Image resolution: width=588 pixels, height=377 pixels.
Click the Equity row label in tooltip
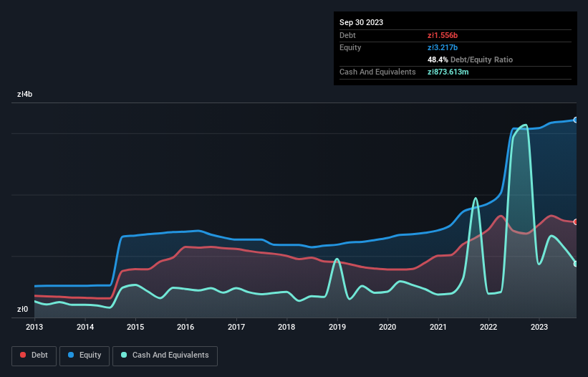pyautogui.click(x=350, y=47)
